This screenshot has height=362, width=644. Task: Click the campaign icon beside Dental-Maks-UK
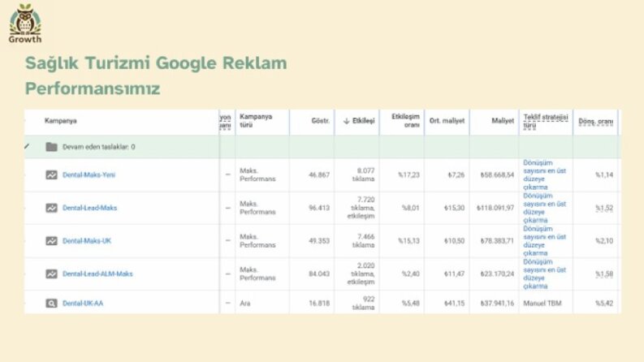[x=51, y=241]
